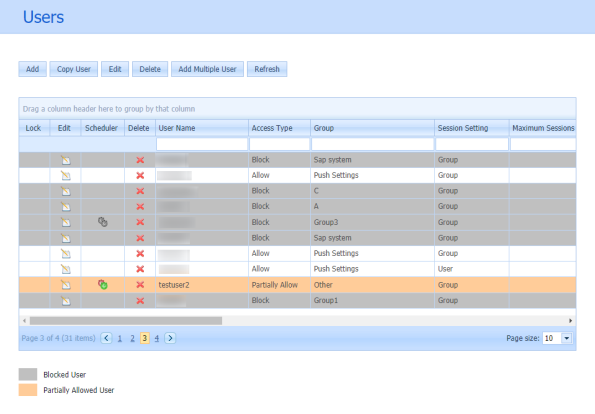595x414 pixels.
Task: Select the "testuser2" user name cell
Action: click(202, 285)
